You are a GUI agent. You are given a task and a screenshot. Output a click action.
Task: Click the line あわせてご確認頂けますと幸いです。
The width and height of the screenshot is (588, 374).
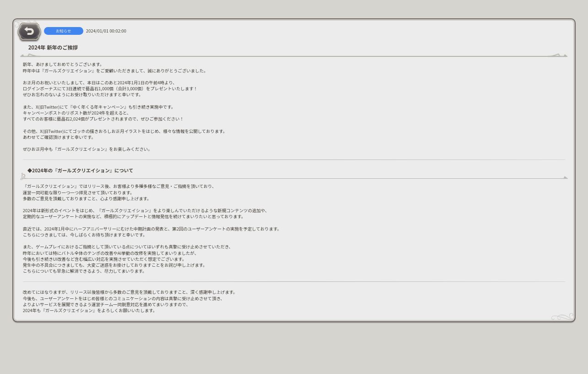coord(59,137)
